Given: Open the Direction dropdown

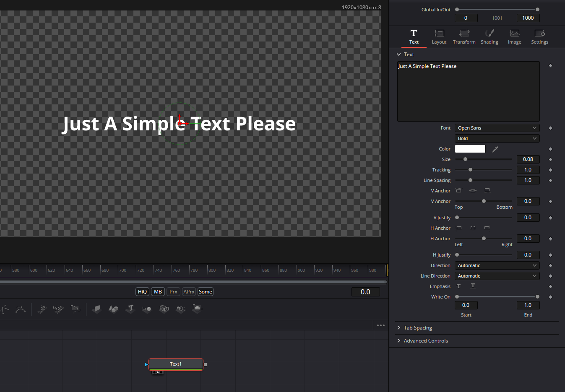Looking at the screenshot, I should click(x=497, y=265).
